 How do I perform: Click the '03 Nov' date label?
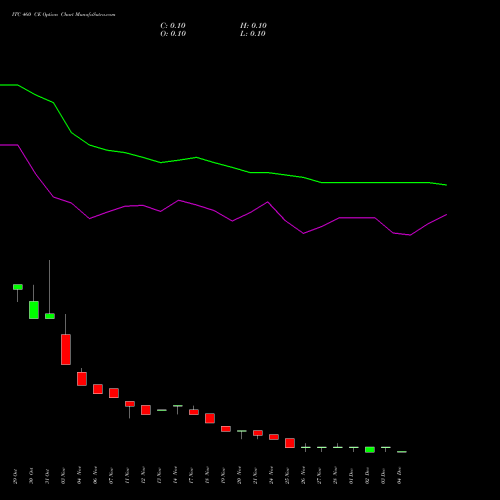(63, 476)
